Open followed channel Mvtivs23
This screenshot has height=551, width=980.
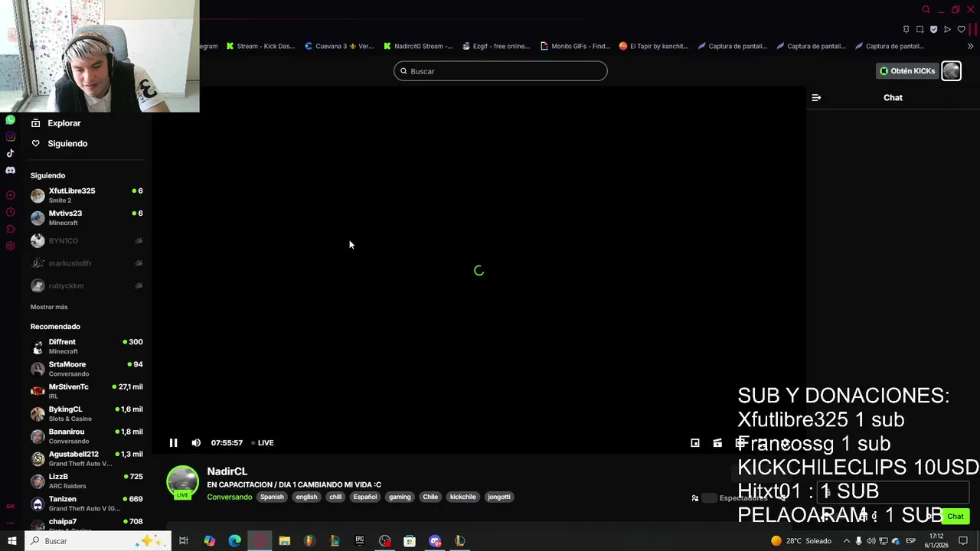(x=87, y=218)
